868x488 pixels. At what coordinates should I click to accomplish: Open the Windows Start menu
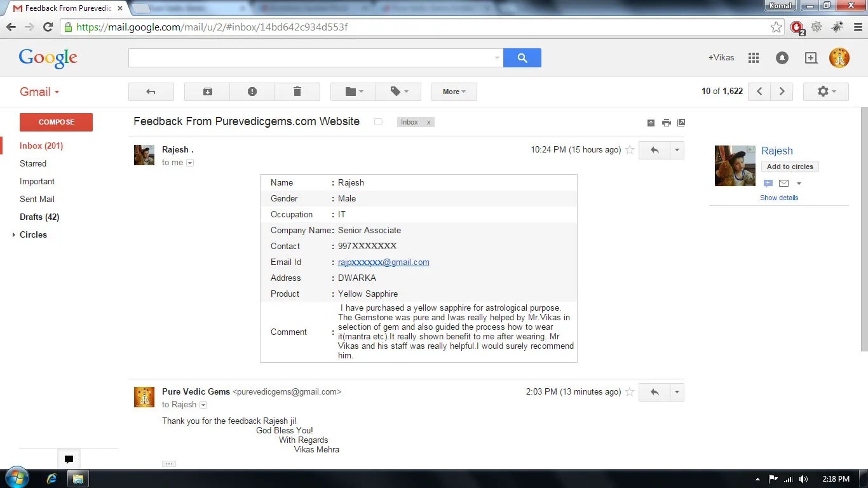(x=17, y=478)
